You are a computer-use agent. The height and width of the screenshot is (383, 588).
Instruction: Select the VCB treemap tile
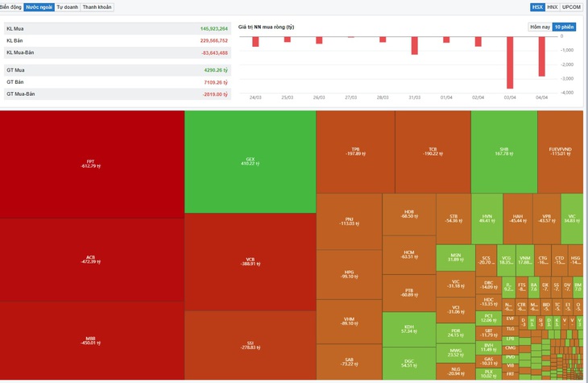(x=251, y=262)
